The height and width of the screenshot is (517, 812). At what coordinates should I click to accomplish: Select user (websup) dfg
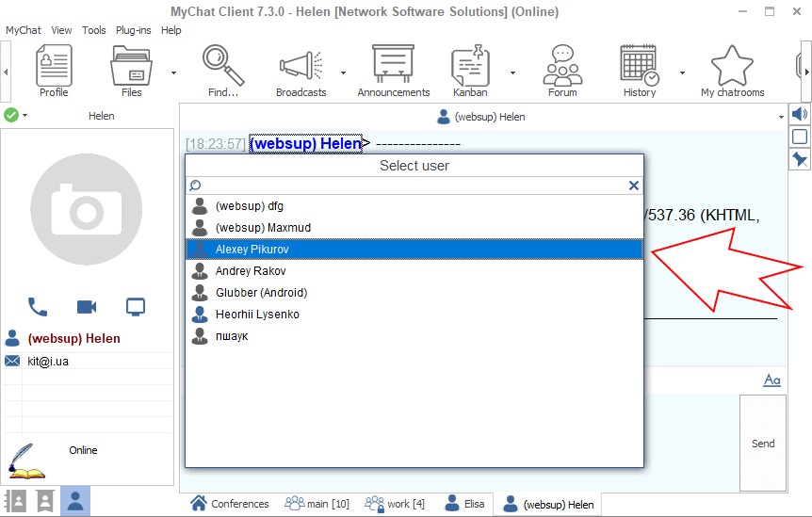tap(414, 206)
